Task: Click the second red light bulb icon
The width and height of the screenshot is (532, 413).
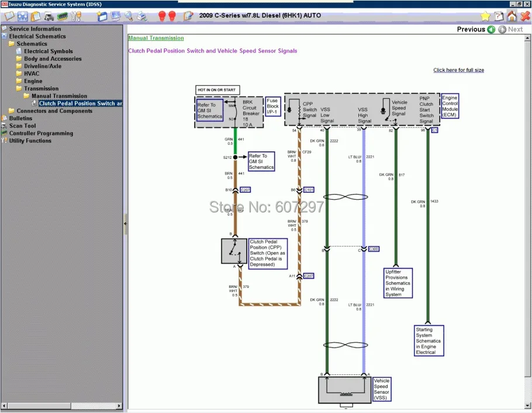Action: [x=172, y=16]
